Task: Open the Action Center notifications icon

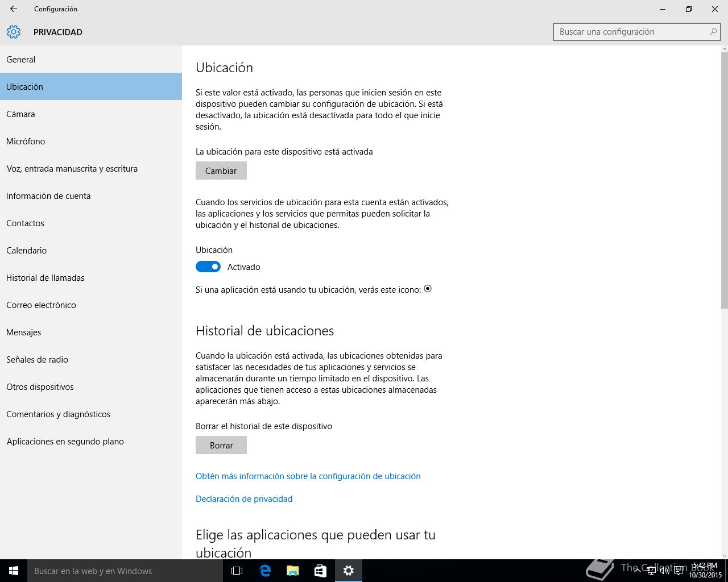Action: point(678,571)
